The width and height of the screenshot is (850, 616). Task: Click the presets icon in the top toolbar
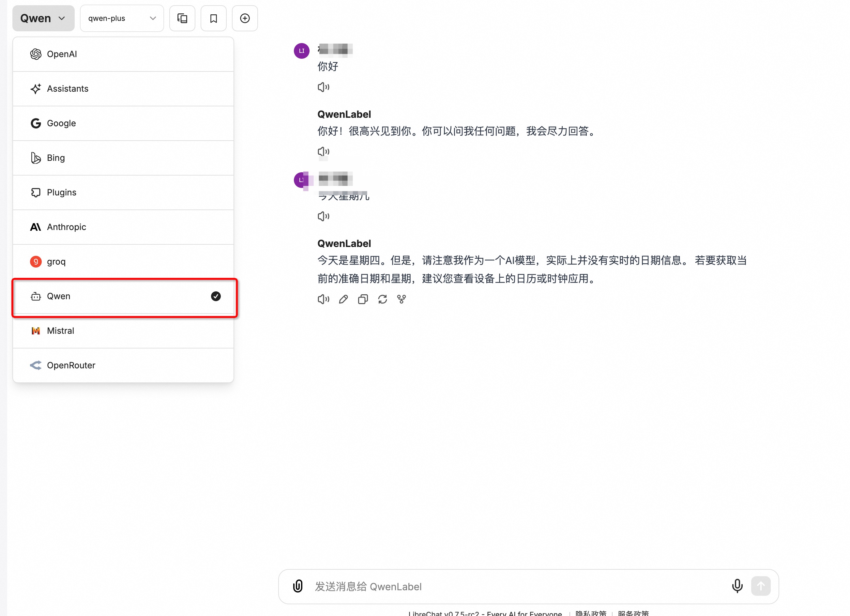click(182, 18)
